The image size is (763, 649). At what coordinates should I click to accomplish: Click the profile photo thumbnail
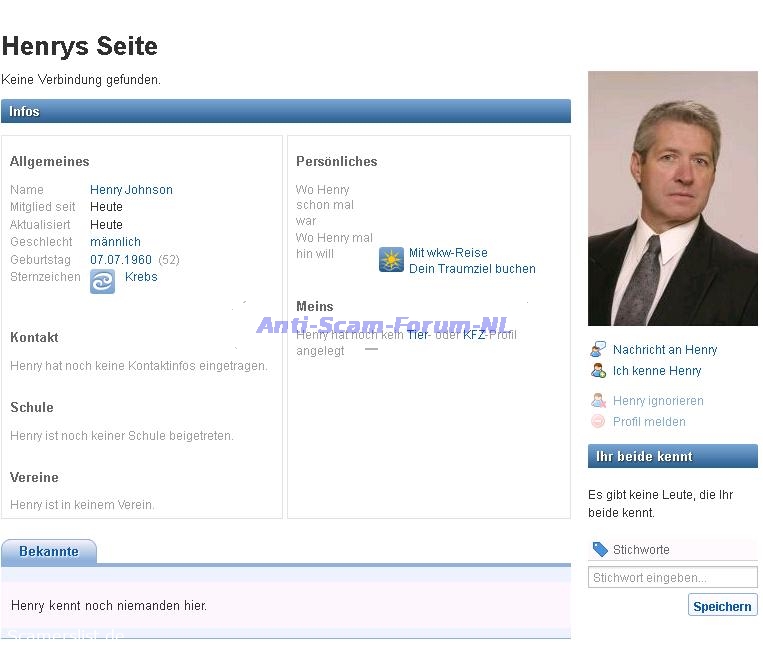click(672, 198)
